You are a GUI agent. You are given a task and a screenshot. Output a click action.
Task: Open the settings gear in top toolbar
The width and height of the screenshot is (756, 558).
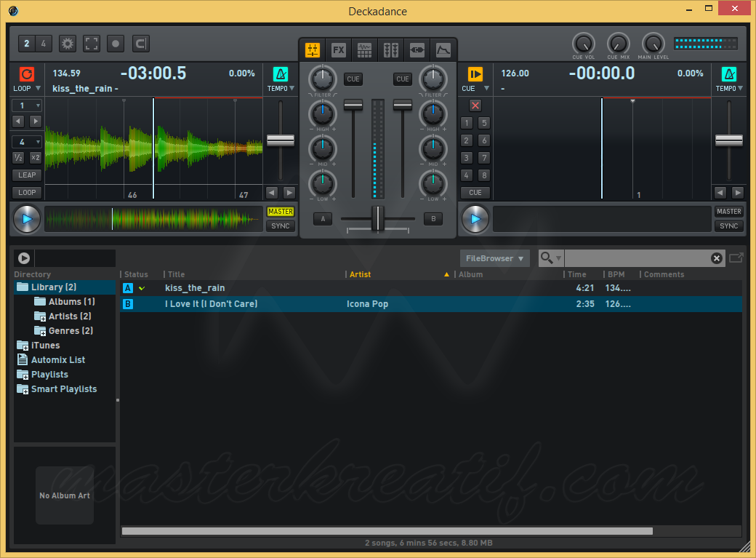tap(68, 44)
